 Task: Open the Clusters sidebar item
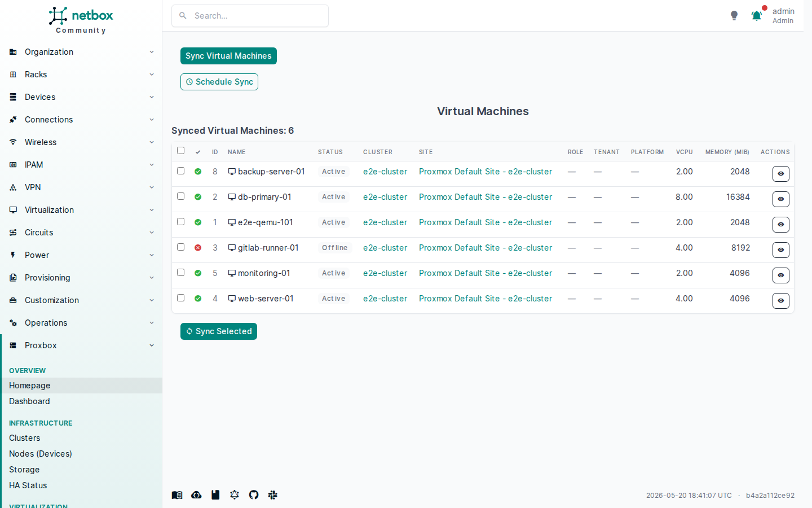(x=81, y=438)
